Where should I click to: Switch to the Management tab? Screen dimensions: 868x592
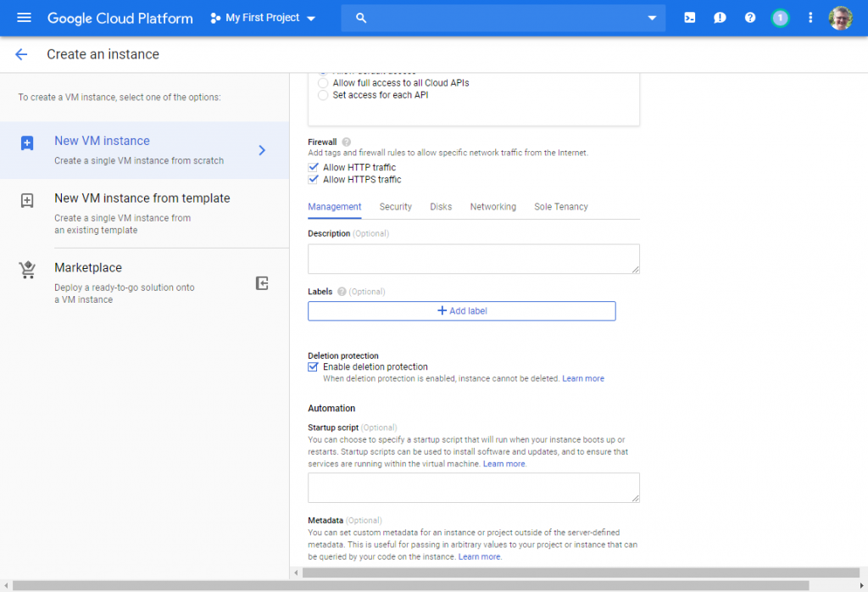pyautogui.click(x=334, y=207)
